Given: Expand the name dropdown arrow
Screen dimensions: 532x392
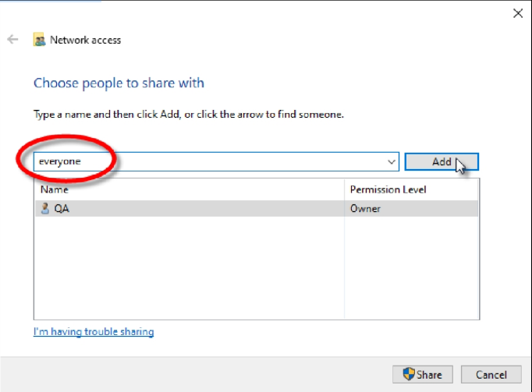Looking at the screenshot, I should [x=392, y=162].
